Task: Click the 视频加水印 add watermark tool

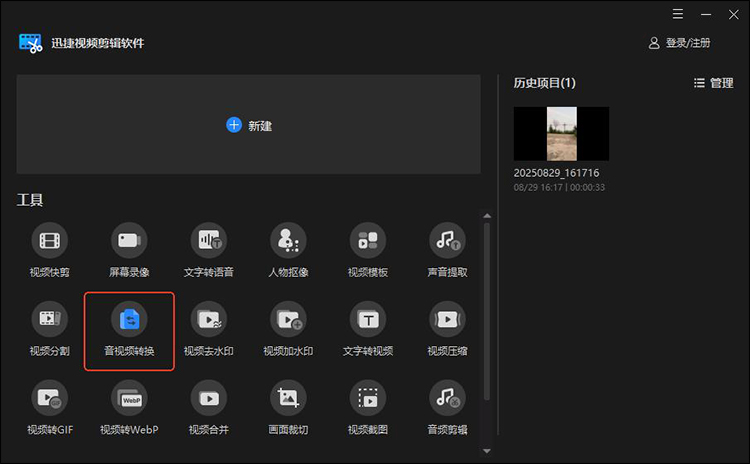Action: (x=288, y=320)
